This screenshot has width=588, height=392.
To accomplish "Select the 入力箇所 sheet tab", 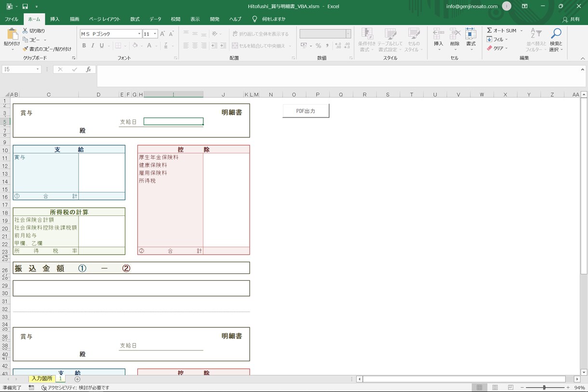I will click(42, 379).
